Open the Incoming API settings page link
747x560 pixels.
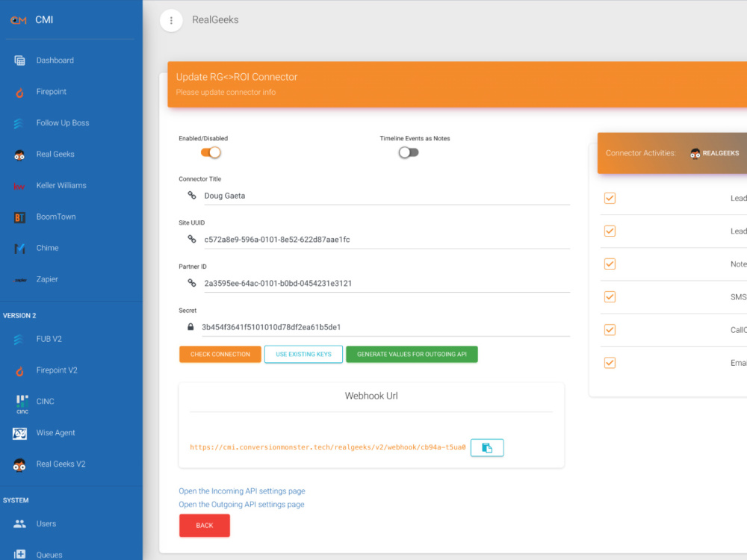click(x=242, y=491)
